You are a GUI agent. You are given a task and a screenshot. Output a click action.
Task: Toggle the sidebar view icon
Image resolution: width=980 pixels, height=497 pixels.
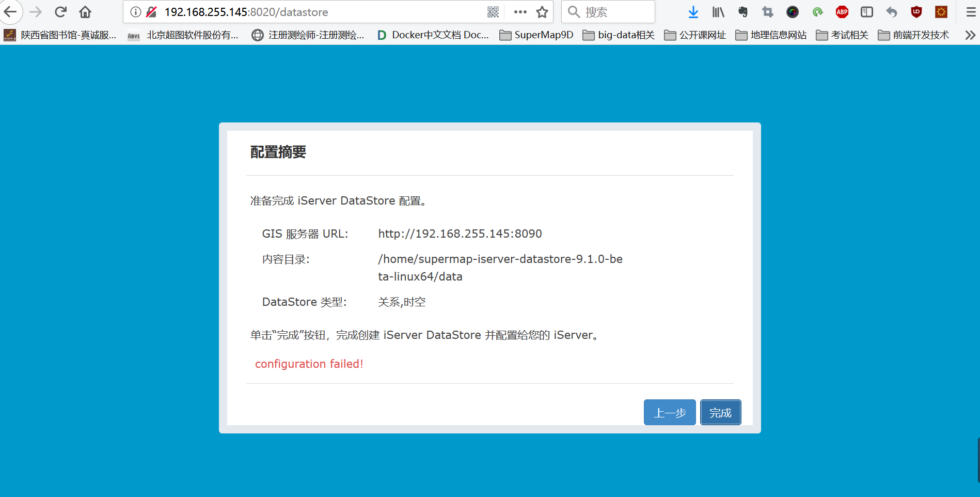point(867,12)
